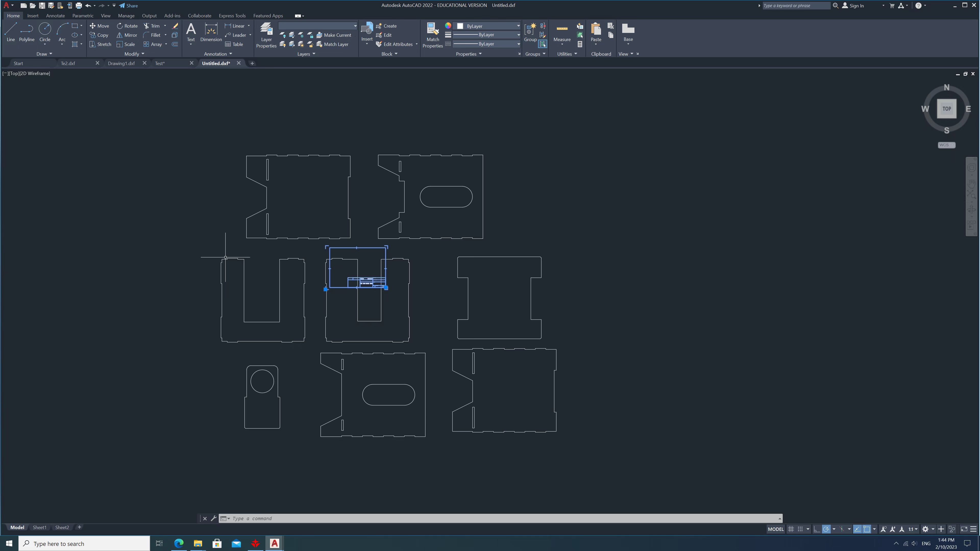The width and height of the screenshot is (980, 551).
Task: Click Edit Attributes button
Action: (394, 44)
